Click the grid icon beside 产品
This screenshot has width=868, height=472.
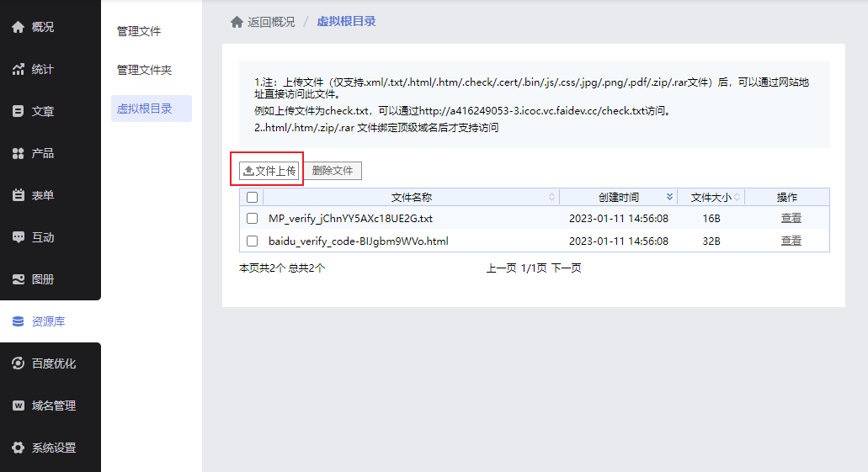tap(19, 153)
